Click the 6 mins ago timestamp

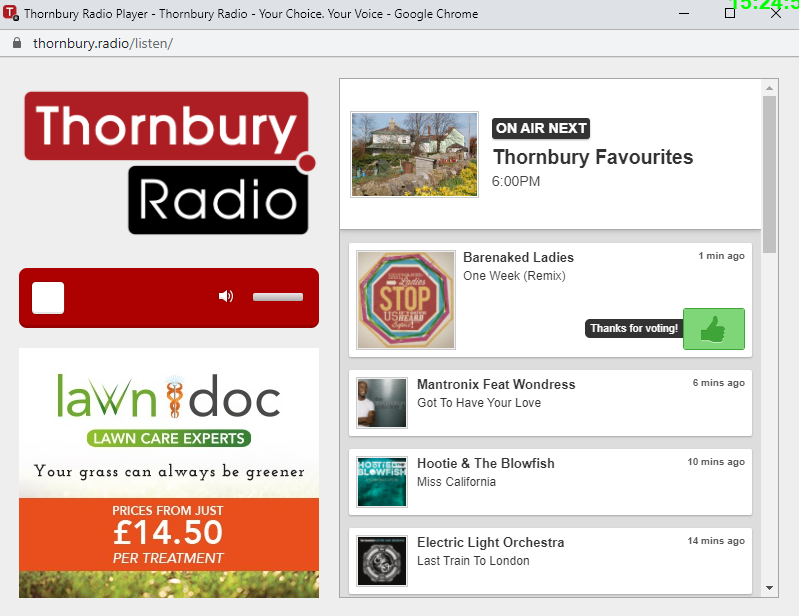(x=718, y=383)
